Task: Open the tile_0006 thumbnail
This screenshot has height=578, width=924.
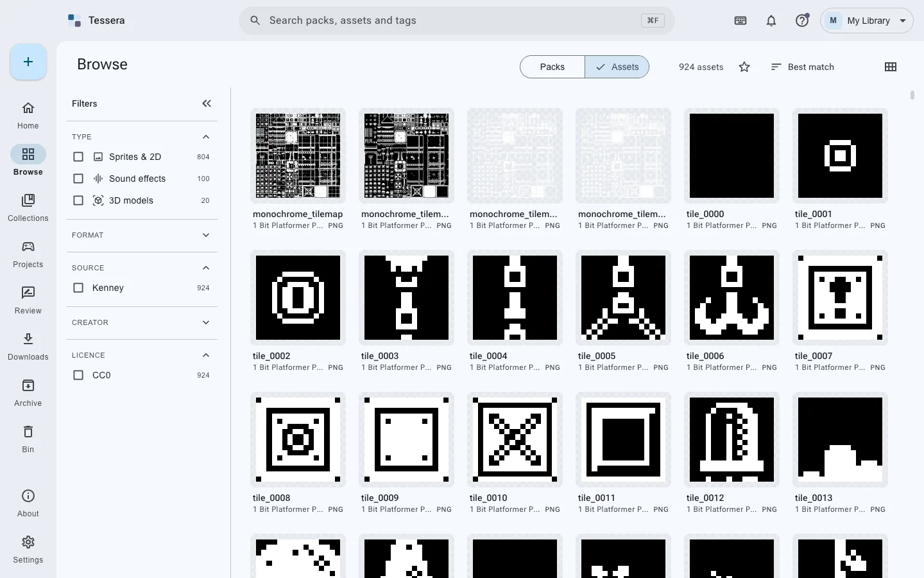Action: [732, 298]
